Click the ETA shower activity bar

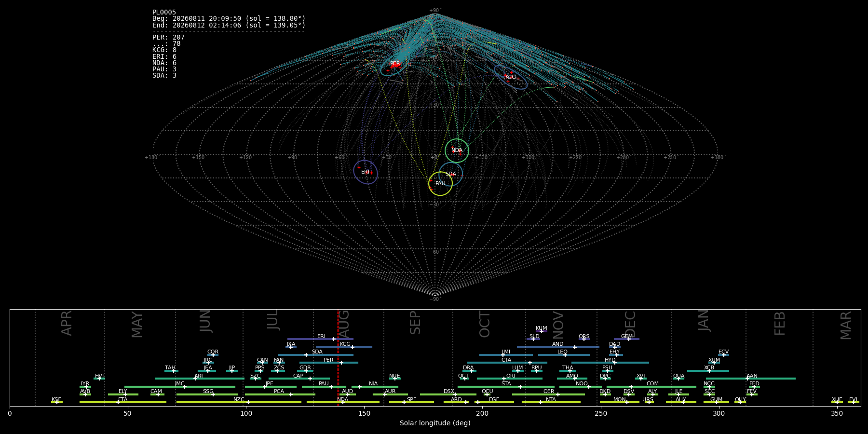(x=123, y=402)
